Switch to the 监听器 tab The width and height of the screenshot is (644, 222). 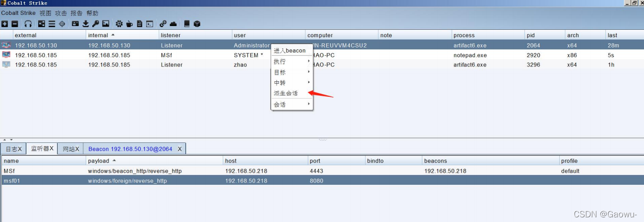point(42,149)
